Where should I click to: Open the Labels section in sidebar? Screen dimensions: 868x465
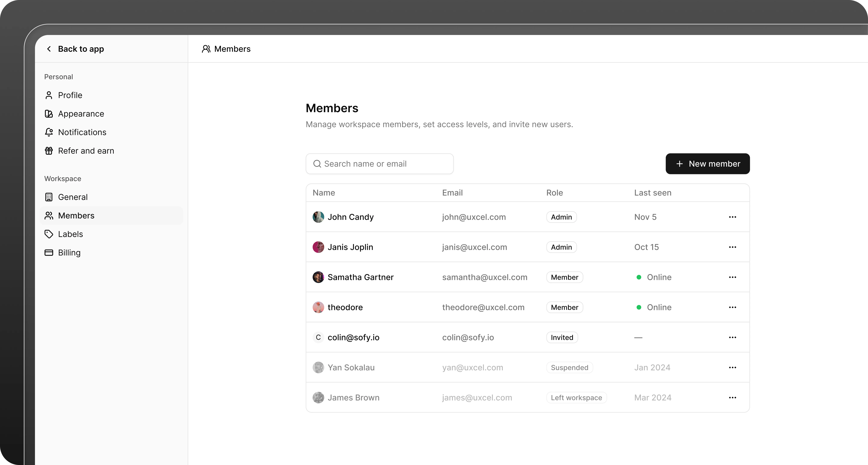pos(70,234)
